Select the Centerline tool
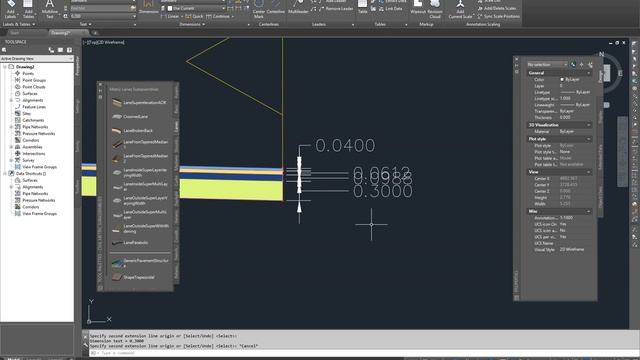The width and height of the screenshot is (640, 360). pyautogui.click(x=276, y=7)
